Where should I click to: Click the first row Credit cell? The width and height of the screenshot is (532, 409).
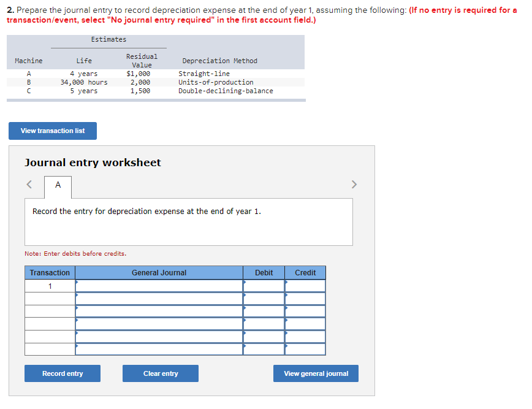pyautogui.click(x=305, y=286)
